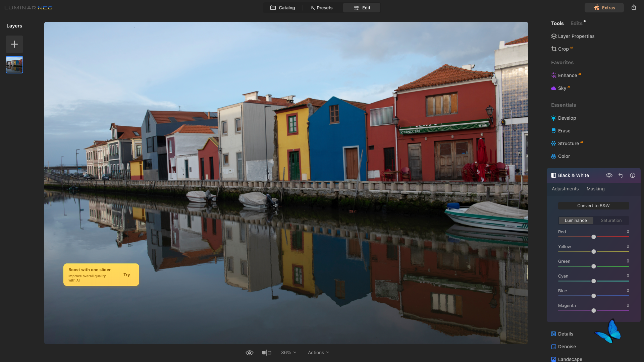Click the Essentials section heading
This screenshot has height=362, width=644.
click(563, 105)
